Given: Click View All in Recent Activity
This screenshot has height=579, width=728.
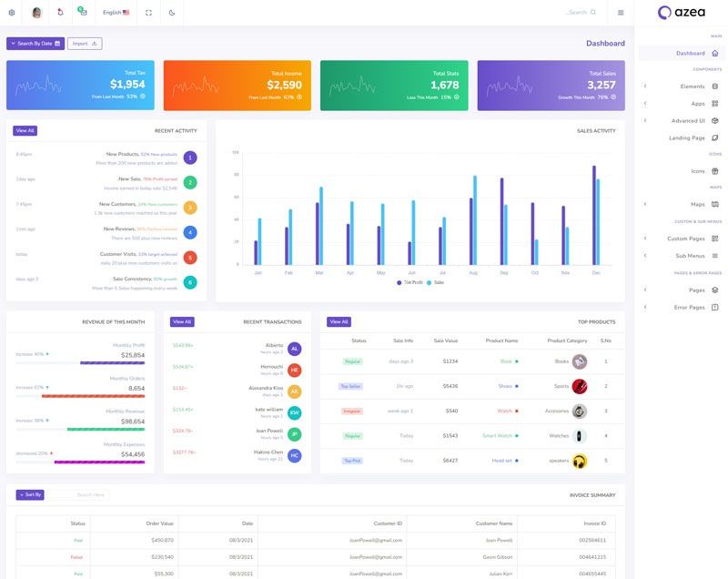Looking at the screenshot, I should (25, 130).
